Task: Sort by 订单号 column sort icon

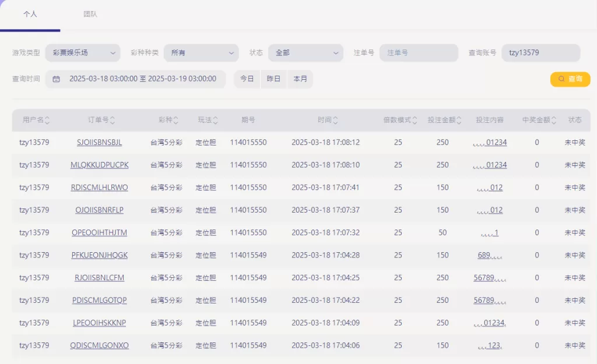Action: coord(113,121)
